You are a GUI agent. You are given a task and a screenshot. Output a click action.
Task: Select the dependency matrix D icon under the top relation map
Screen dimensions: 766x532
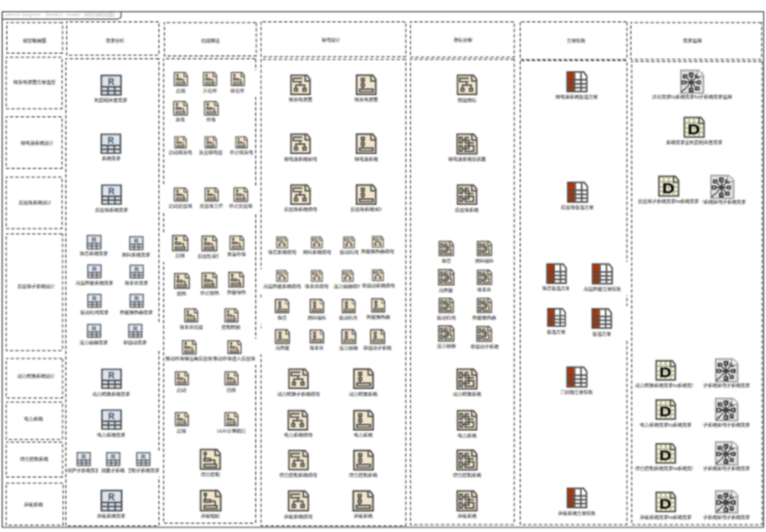pyautogui.click(x=694, y=128)
